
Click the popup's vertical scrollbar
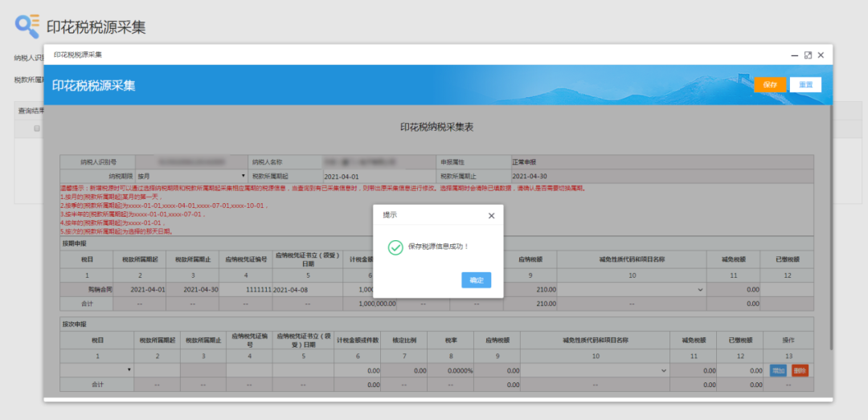(829, 241)
